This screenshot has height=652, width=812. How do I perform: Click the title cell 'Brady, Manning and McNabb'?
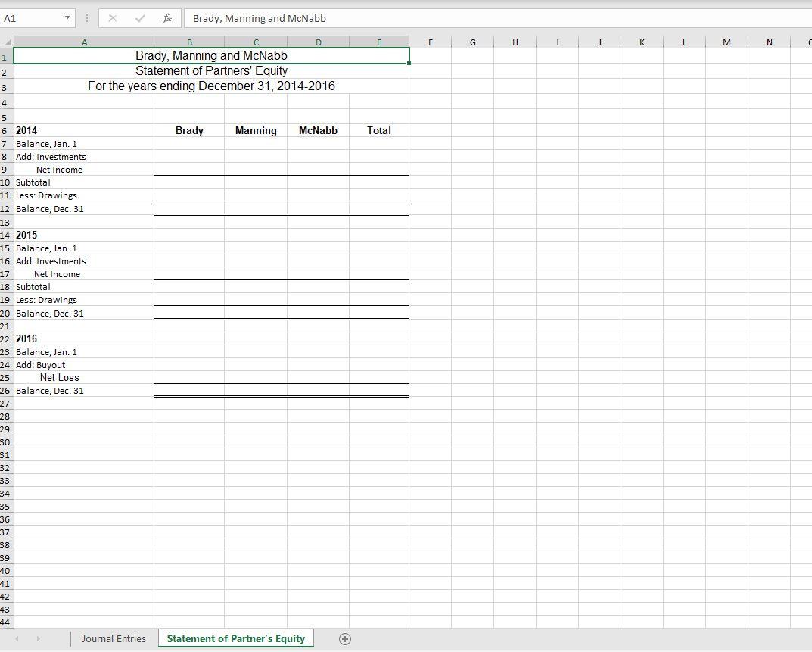tap(211, 56)
